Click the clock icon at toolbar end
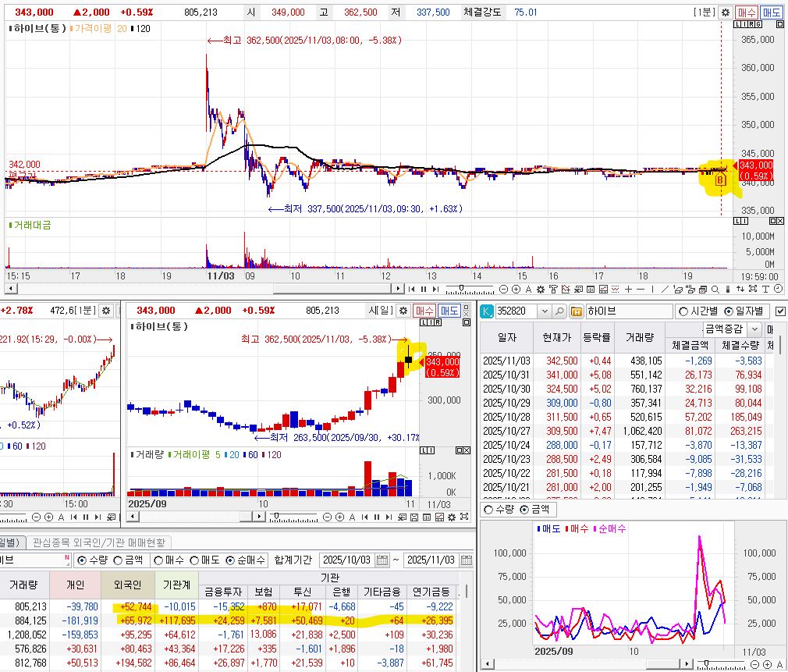The height and width of the screenshot is (672, 788). [x=778, y=289]
